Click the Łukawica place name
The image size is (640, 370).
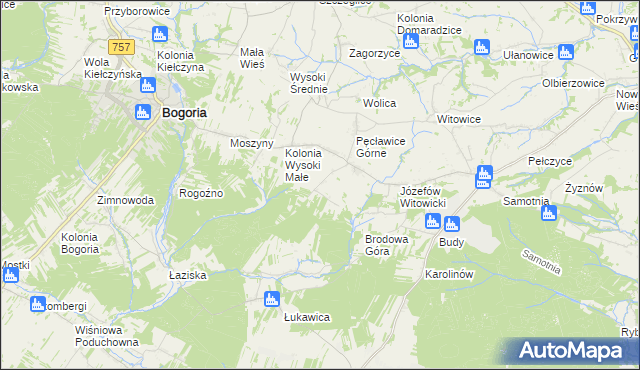pyautogui.click(x=307, y=317)
